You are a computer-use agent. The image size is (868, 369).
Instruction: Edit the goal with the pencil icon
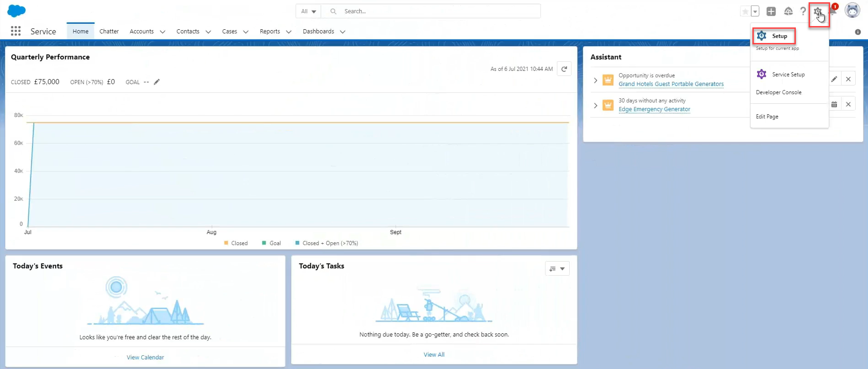pos(157,82)
